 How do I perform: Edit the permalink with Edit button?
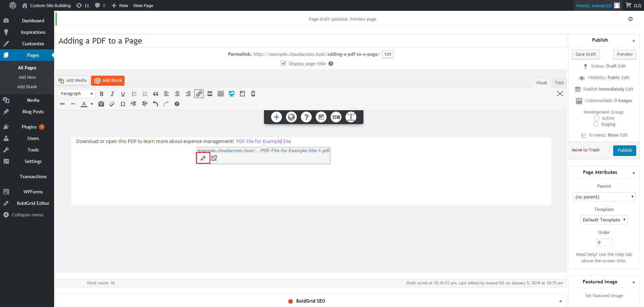click(x=388, y=54)
